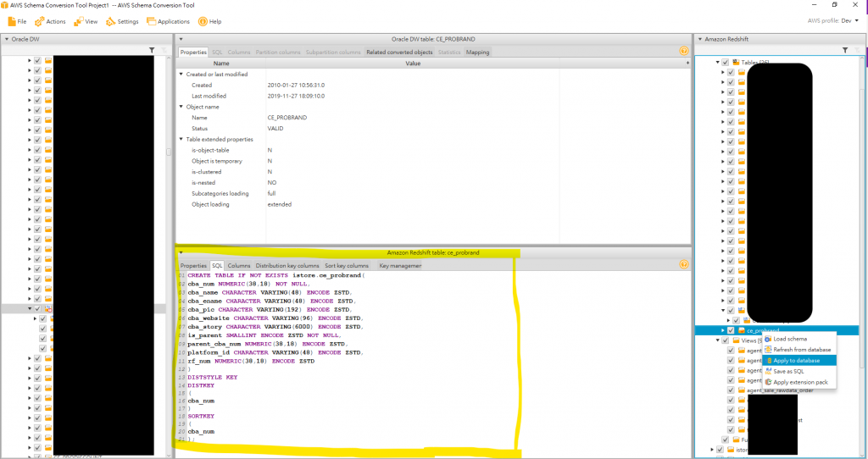This screenshot has width=868, height=459.
Task: Open the Actions menu
Action: coord(50,21)
